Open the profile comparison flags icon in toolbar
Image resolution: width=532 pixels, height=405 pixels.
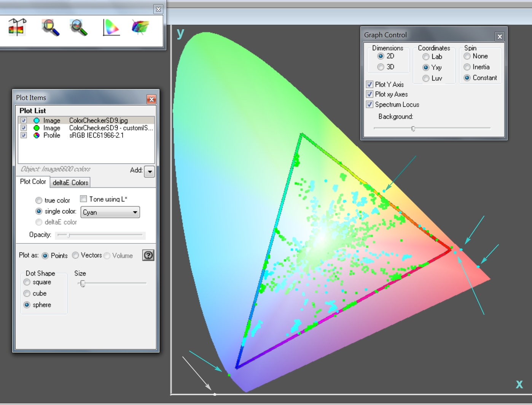pos(17,27)
